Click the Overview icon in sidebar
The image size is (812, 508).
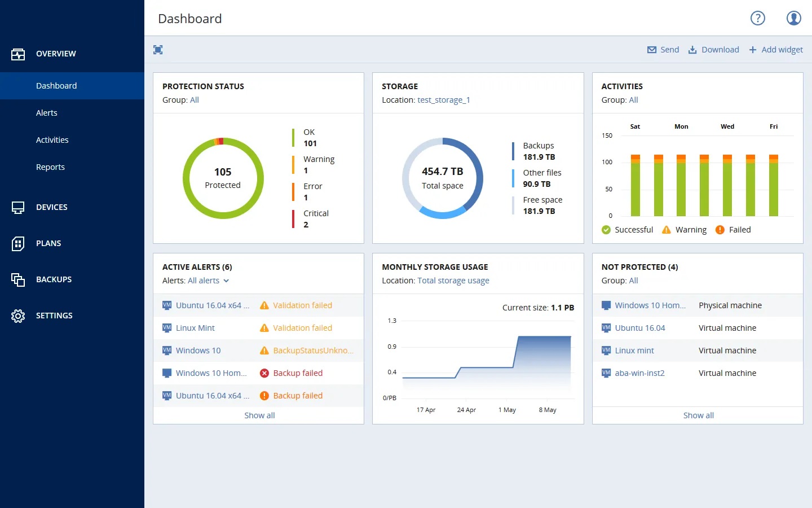(x=18, y=54)
